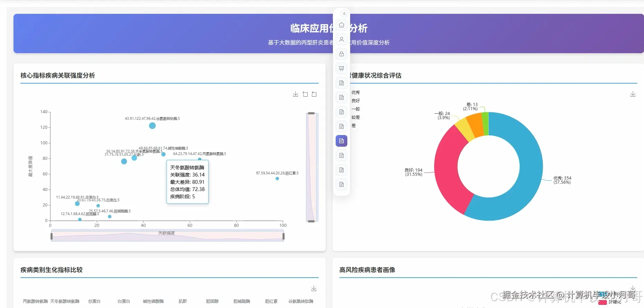Toggle the 优秀 legend item
Screen dimensions: 644x308
click(x=356, y=93)
